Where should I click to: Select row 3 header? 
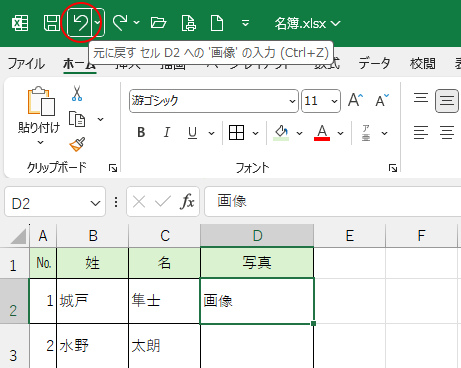coord(14,346)
